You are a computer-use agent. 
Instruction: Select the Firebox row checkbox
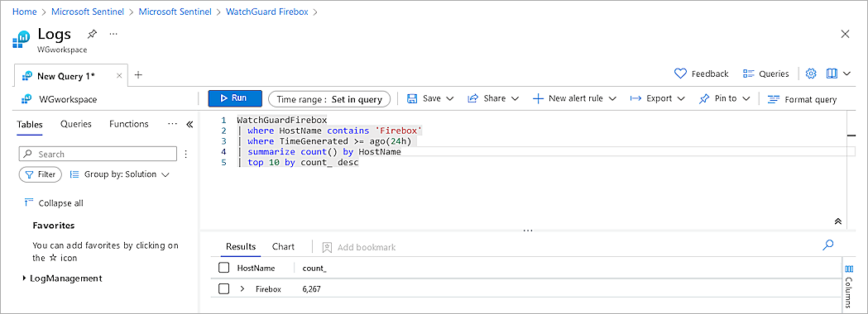click(223, 288)
